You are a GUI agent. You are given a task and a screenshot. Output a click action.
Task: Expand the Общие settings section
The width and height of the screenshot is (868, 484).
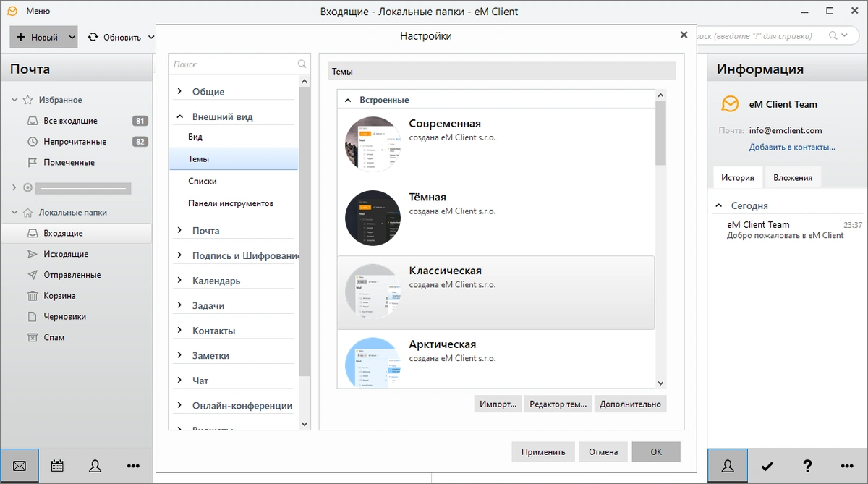[x=179, y=91]
